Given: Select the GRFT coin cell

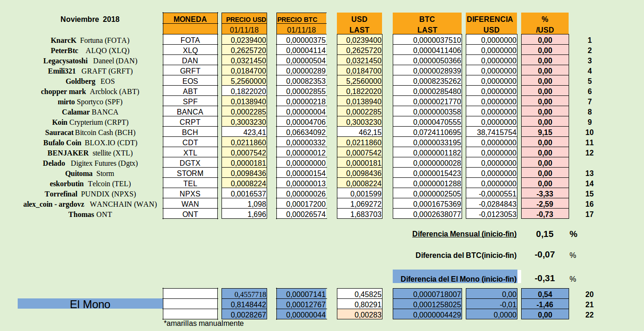Looking at the screenshot, I should [x=190, y=71].
